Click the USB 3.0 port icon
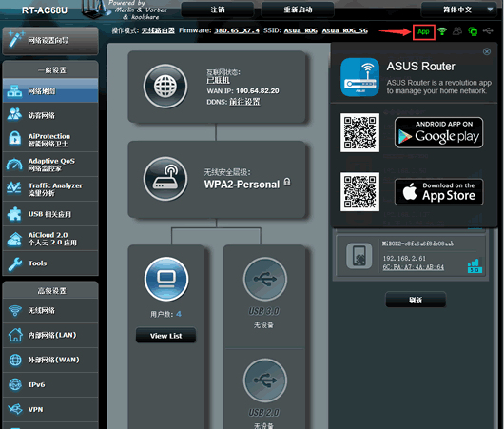 point(265,279)
